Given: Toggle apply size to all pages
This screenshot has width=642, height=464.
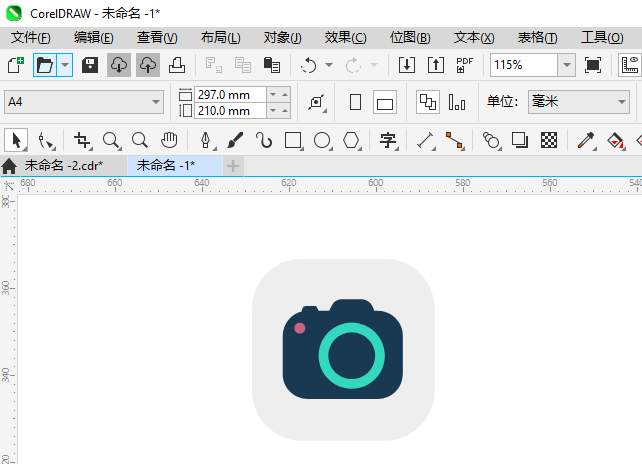Looking at the screenshot, I should (428, 102).
